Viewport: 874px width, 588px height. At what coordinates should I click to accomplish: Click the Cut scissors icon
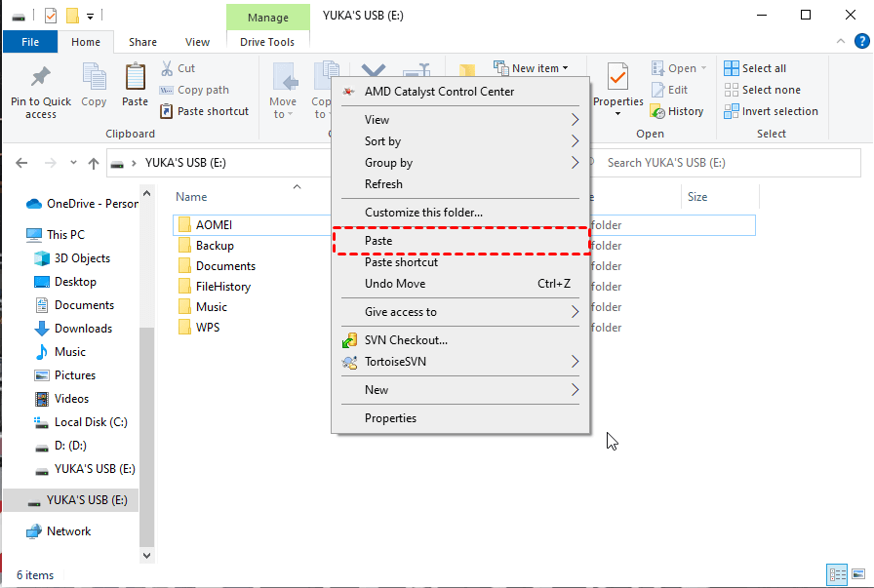166,68
